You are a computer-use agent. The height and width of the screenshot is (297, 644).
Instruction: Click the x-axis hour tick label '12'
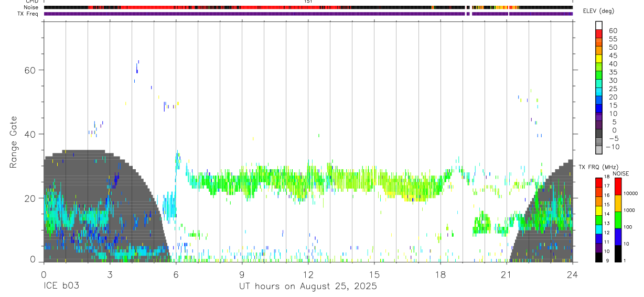pyautogui.click(x=308, y=273)
